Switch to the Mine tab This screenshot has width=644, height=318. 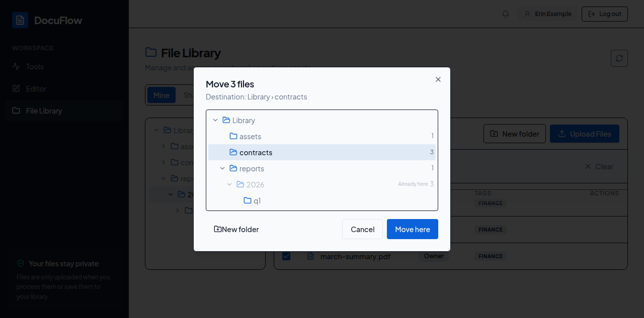pos(162,95)
